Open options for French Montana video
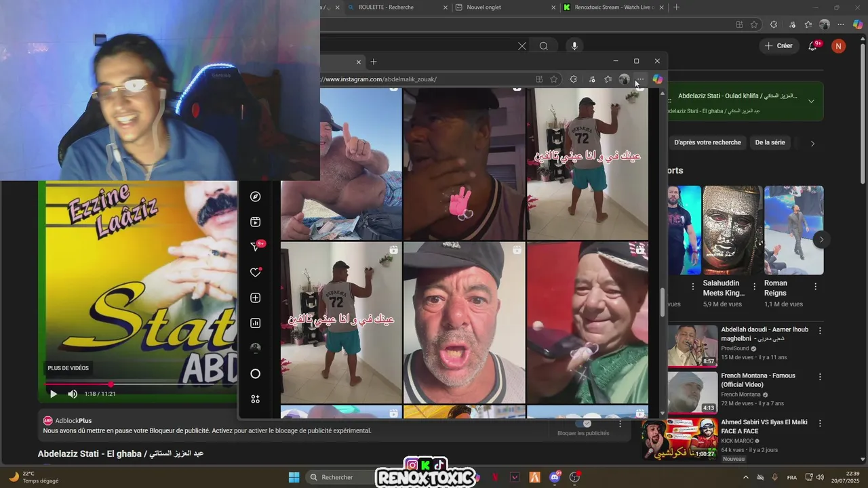The height and width of the screenshot is (488, 868). tap(820, 377)
